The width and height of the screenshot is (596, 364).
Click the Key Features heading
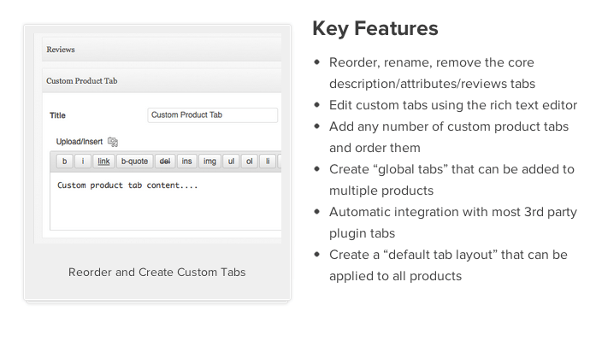(x=375, y=28)
